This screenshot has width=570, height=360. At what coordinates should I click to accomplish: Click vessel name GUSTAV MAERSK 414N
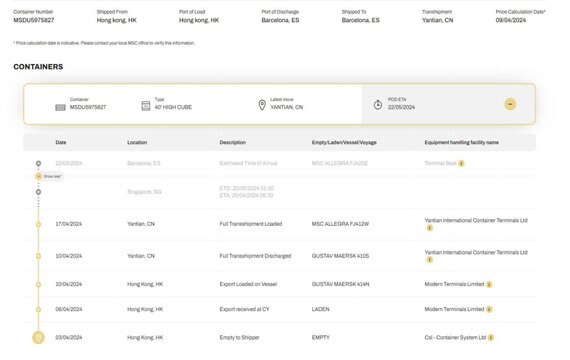click(340, 284)
